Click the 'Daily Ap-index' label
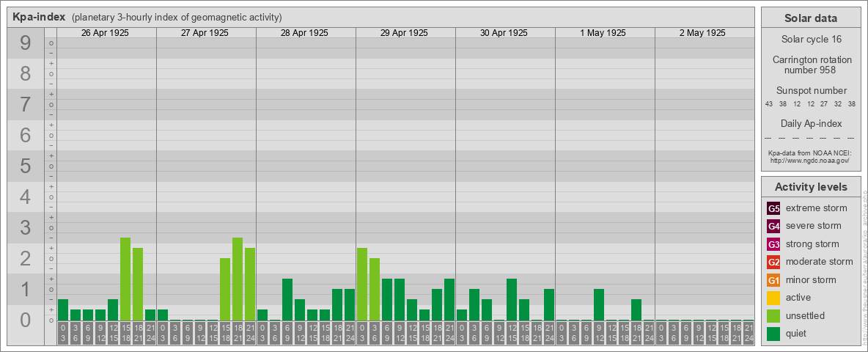 pyautogui.click(x=811, y=123)
